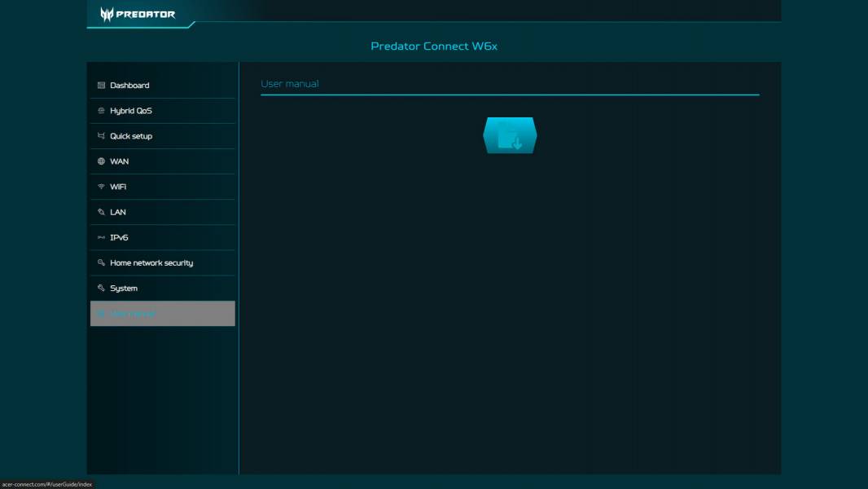Viewport: 868px width, 489px height.
Task: Click the WAN globe icon
Action: click(102, 161)
